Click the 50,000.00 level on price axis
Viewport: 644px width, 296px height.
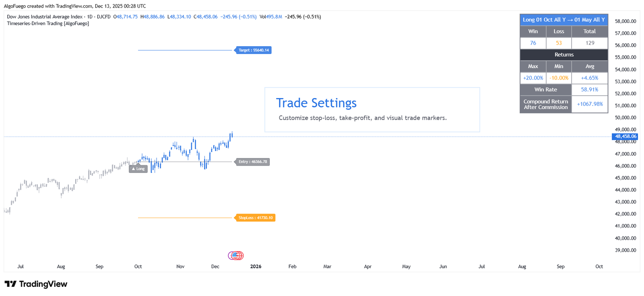click(x=625, y=117)
